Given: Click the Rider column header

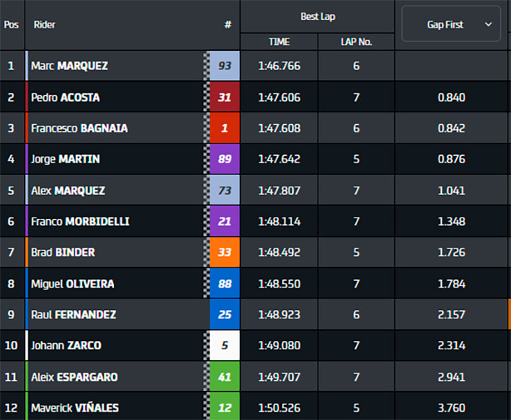Looking at the screenshot, I should click(45, 25).
